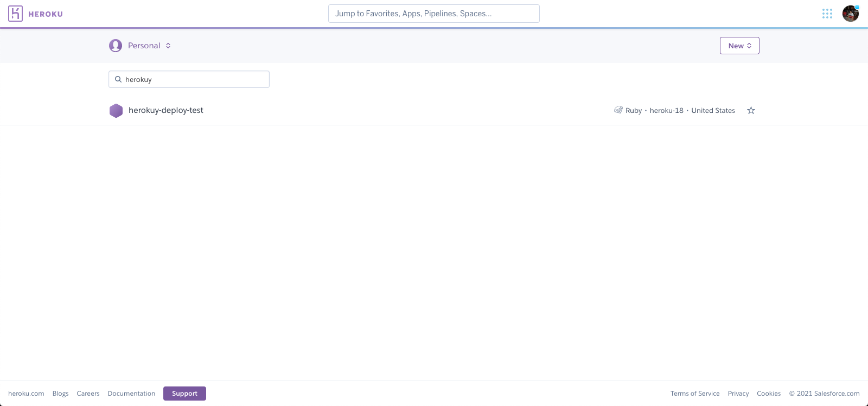Click the 2021 Salesforce.com copyright text
This screenshot has width=868, height=406.
click(824, 394)
